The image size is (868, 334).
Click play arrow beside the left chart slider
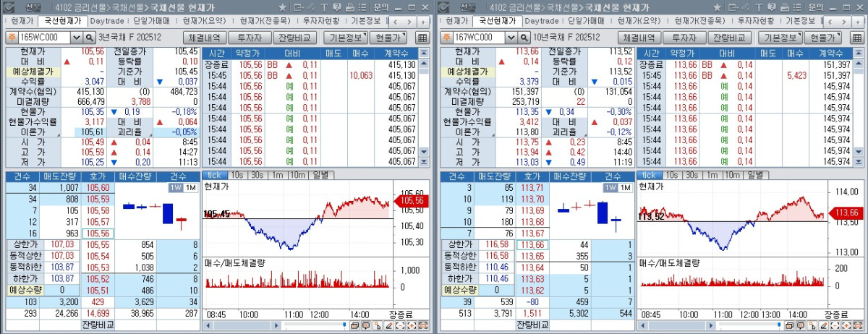[x=277, y=326]
